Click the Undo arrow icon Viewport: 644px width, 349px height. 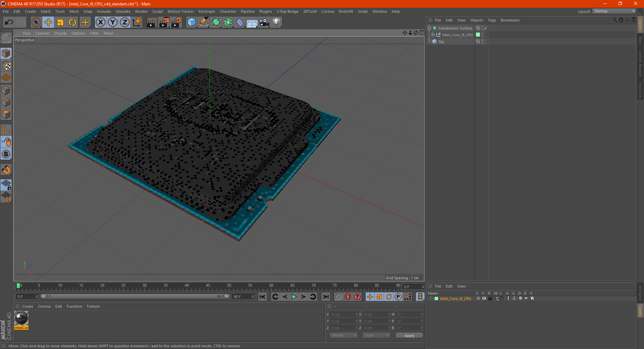pos(9,22)
